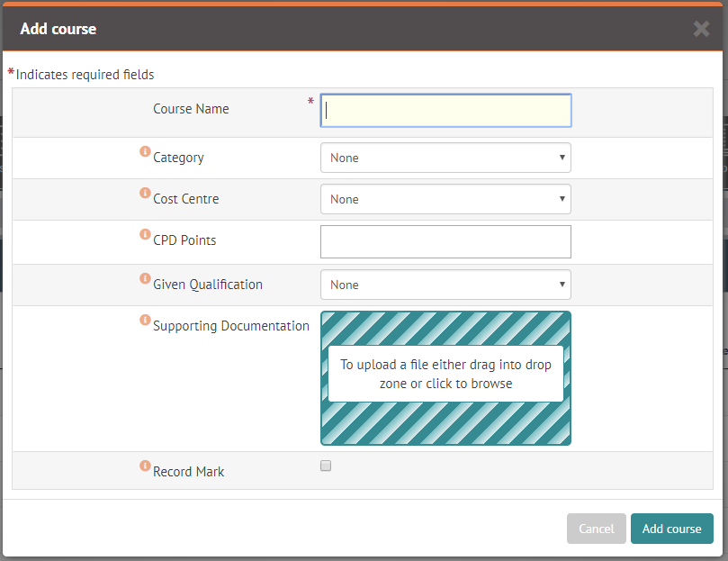Click into the CPD Points input box
The height and width of the screenshot is (561, 728).
445,241
